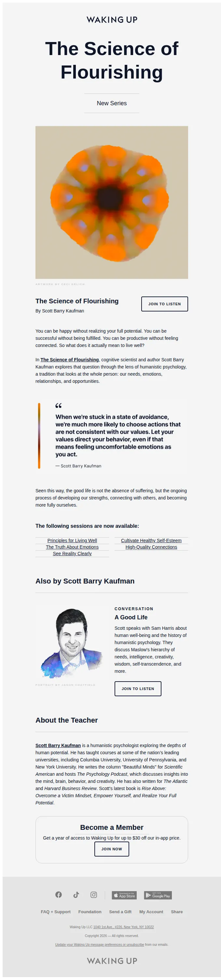The image size is (221, 980).
Task: Click Join to Listen under A Good Life
Action: point(138,689)
